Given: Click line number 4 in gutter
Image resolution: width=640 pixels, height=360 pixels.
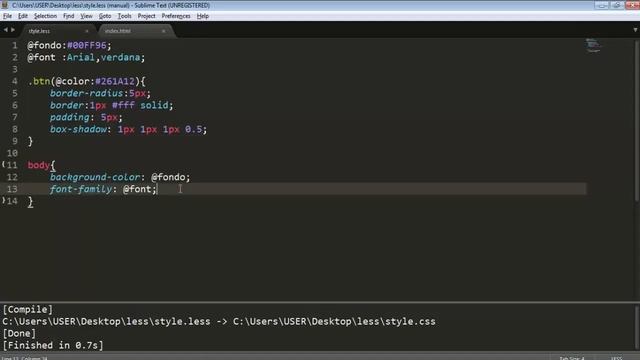Looking at the screenshot, I should click(15, 81).
